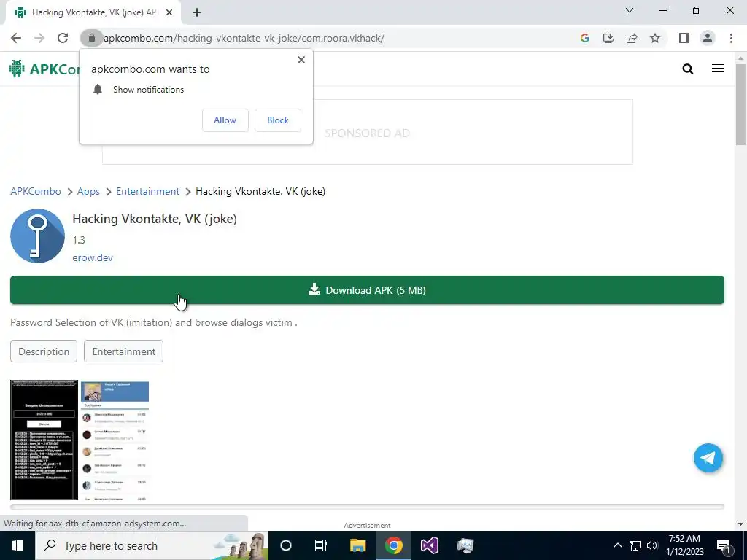
Task: Open the notification center icon
Action: [724, 545]
